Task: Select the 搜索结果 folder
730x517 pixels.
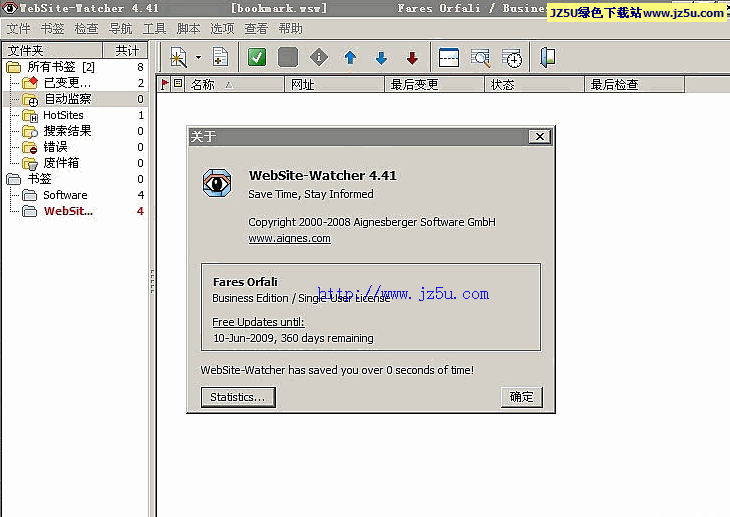Action: pos(68,131)
